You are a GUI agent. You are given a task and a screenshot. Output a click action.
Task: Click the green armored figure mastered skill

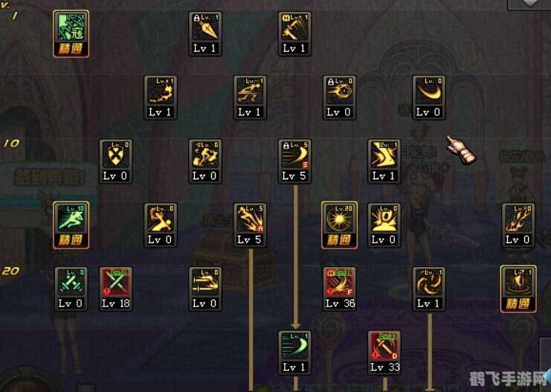coord(71,33)
